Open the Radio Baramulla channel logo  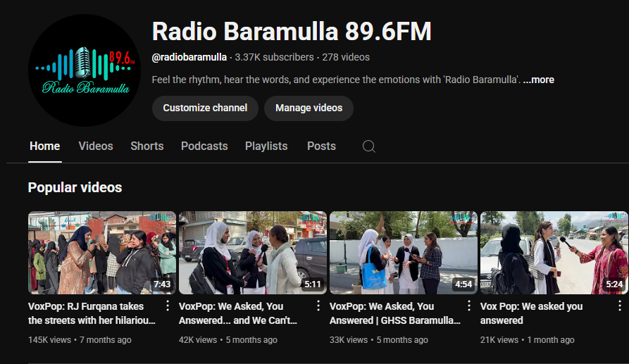click(x=85, y=70)
